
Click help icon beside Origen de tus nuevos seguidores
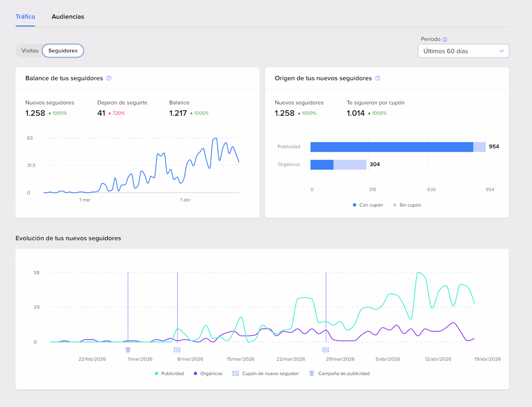click(x=378, y=78)
